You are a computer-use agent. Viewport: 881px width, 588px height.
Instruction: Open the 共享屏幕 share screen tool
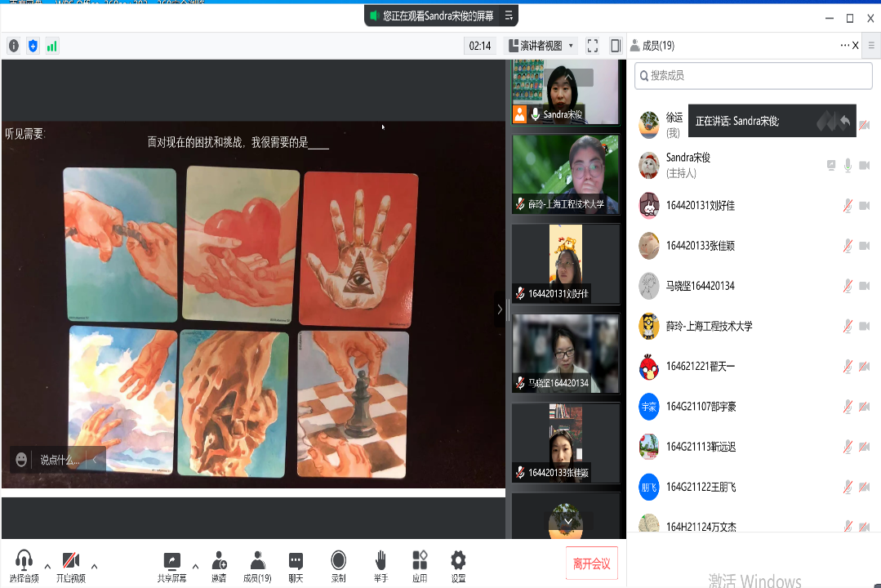pos(171,560)
